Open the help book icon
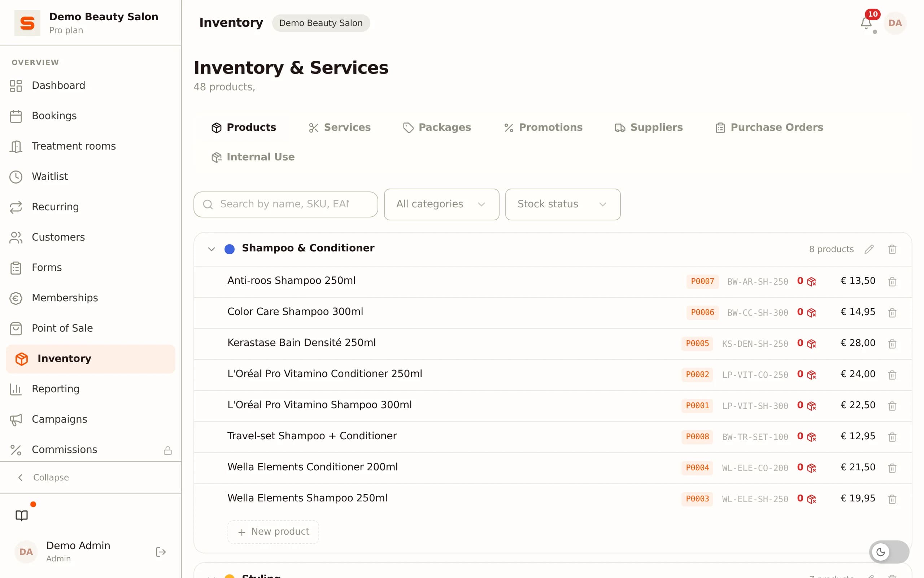Viewport: 924px width, 578px height. pos(22,515)
